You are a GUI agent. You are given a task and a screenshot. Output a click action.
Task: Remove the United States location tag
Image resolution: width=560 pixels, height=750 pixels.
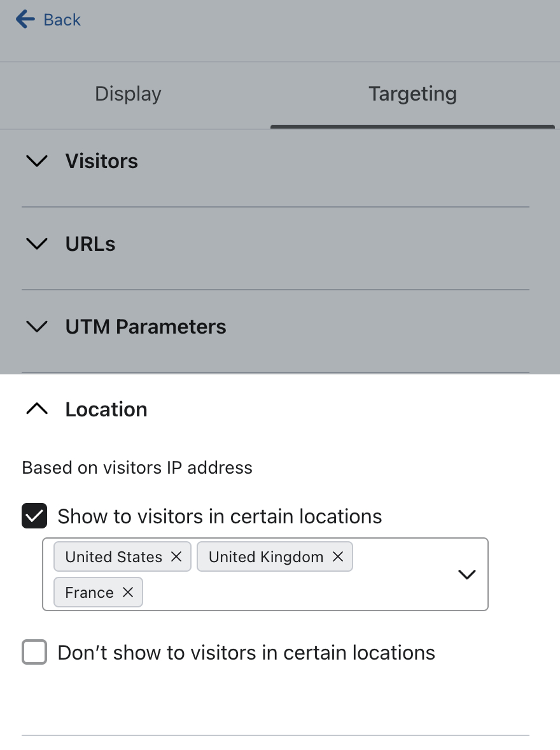176,557
